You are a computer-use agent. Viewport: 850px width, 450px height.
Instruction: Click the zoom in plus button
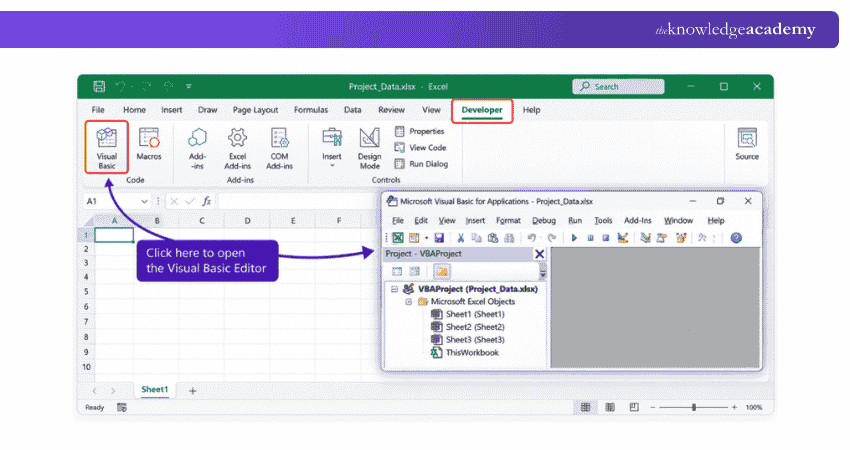[734, 407]
